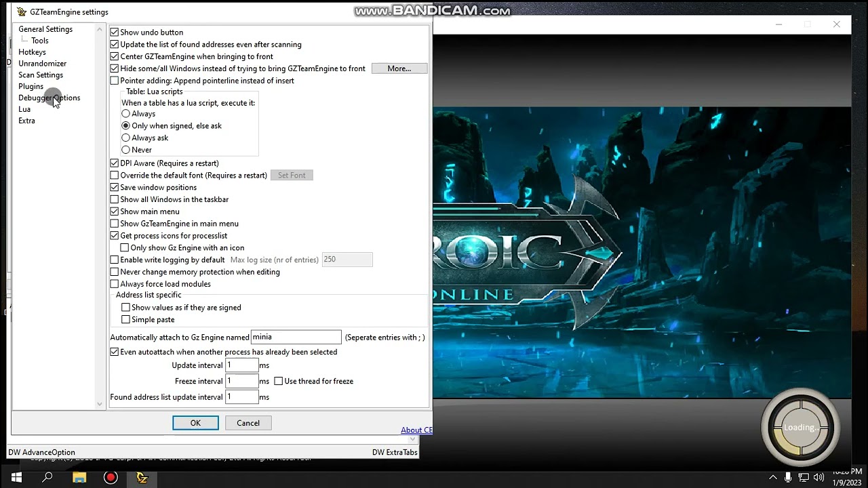Confirm settings with OK button
868x488 pixels.
point(195,423)
